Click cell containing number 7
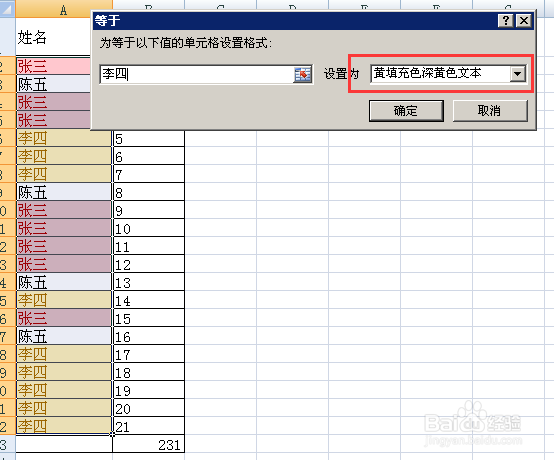Viewport: 554px width, 460px height. [148, 174]
